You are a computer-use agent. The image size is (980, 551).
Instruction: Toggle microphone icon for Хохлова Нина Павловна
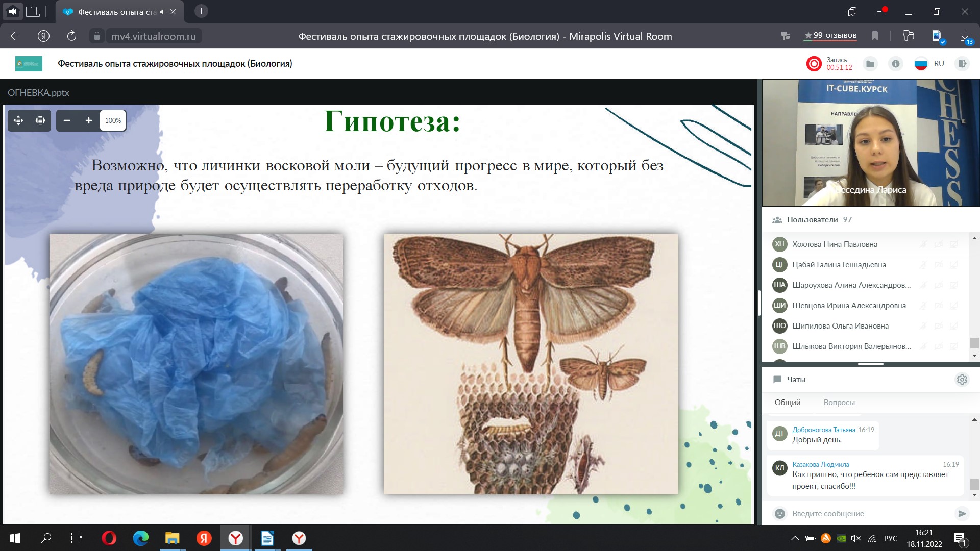coord(923,244)
